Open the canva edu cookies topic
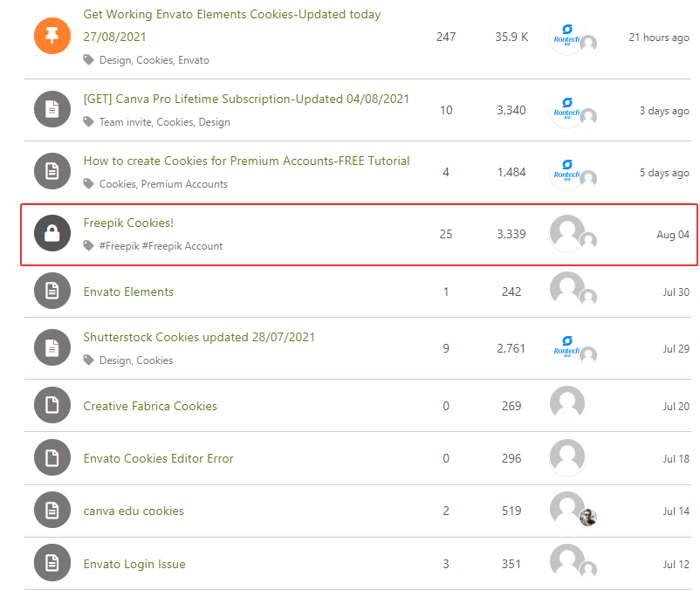Viewport: 700px width, 590px height. tap(134, 511)
